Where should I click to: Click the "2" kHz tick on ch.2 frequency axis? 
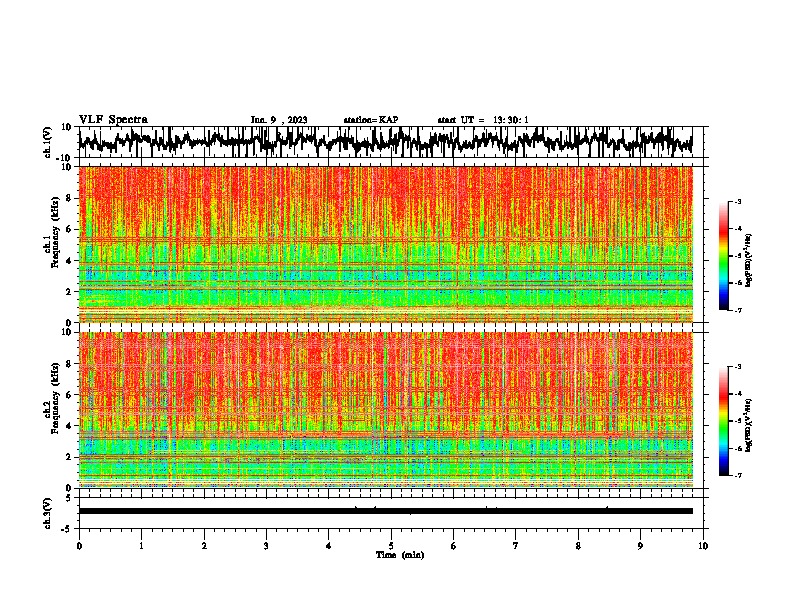pos(69,457)
